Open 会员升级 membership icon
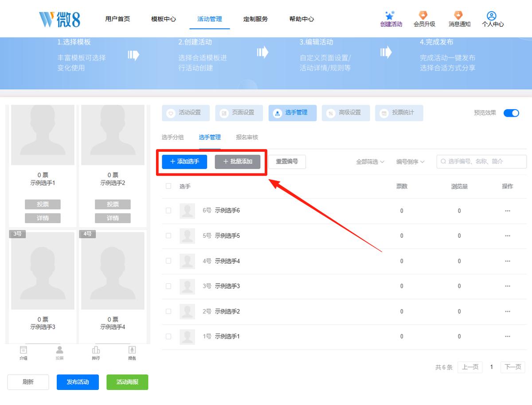This screenshot has height=405, width=532. pos(424,16)
